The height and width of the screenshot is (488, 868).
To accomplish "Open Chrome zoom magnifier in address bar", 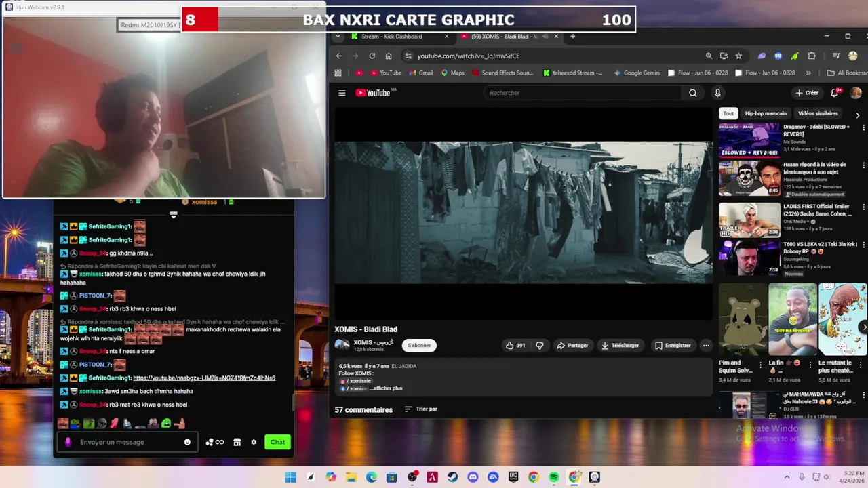I will point(709,56).
